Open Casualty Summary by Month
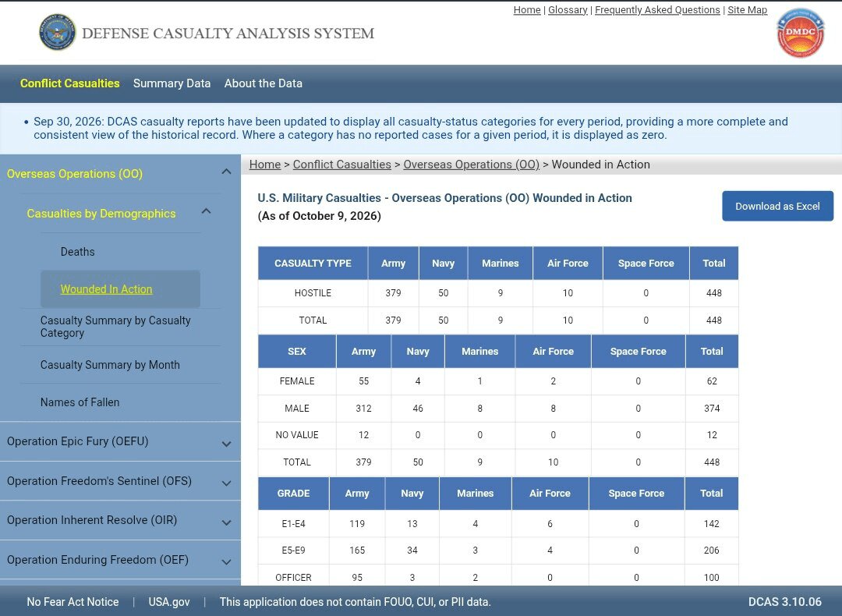This screenshot has width=842, height=616. coord(110,365)
